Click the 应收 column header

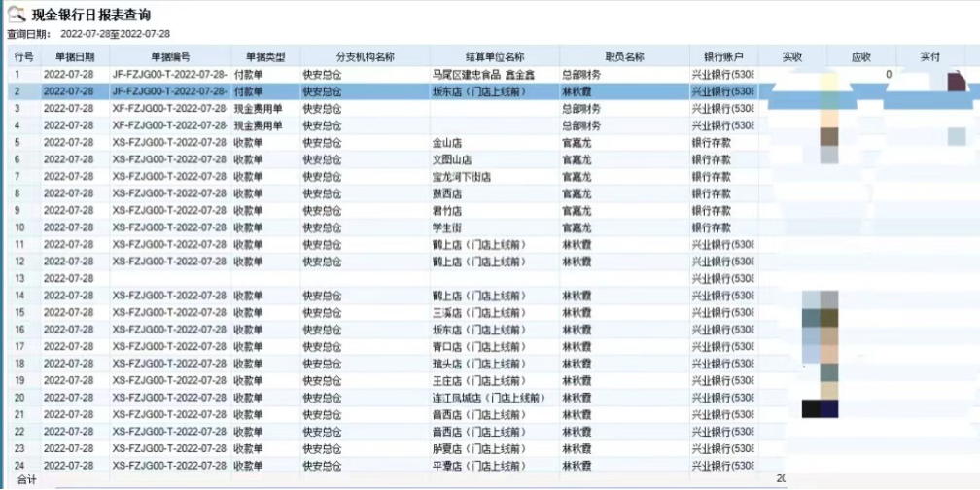(x=861, y=57)
